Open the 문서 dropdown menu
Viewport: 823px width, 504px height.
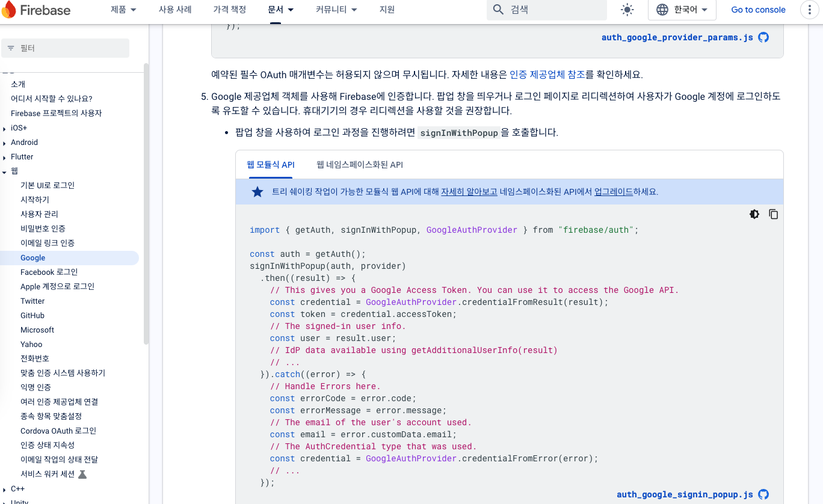coord(281,10)
